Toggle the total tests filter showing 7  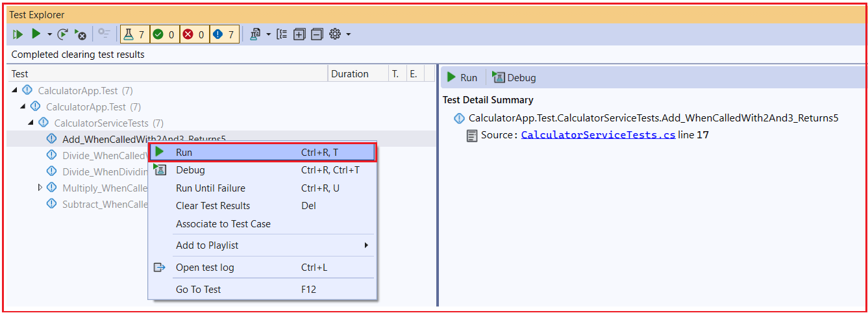pyautogui.click(x=134, y=34)
